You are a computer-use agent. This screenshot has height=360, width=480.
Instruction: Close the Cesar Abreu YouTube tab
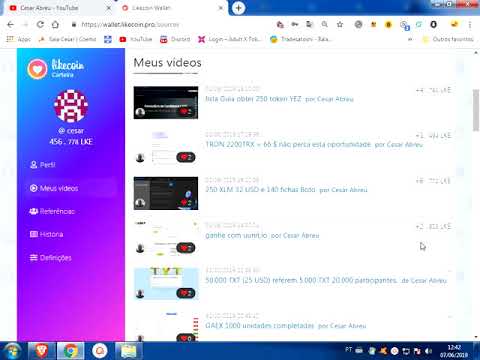tap(109, 8)
